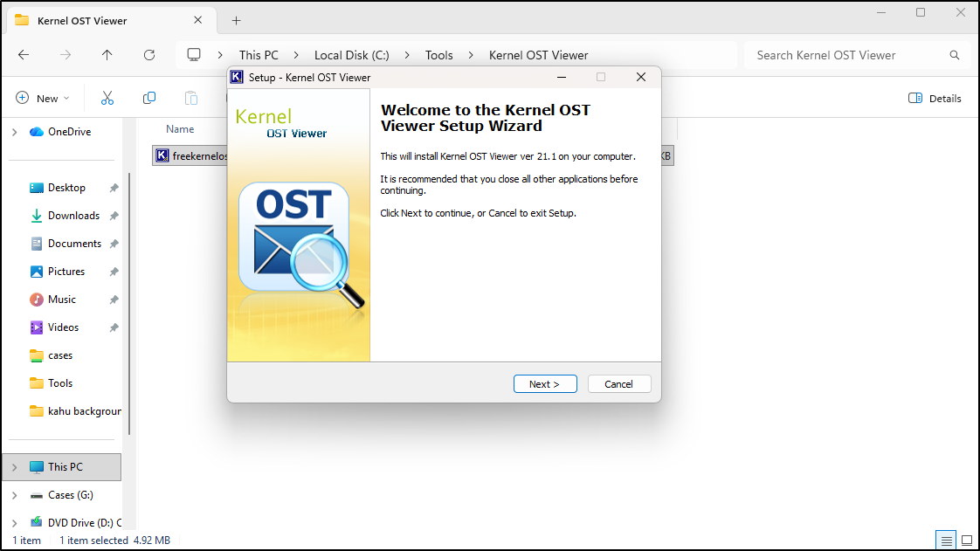Expand the OneDrive tree node
The image size is (980, 551).
pos(14,132)
